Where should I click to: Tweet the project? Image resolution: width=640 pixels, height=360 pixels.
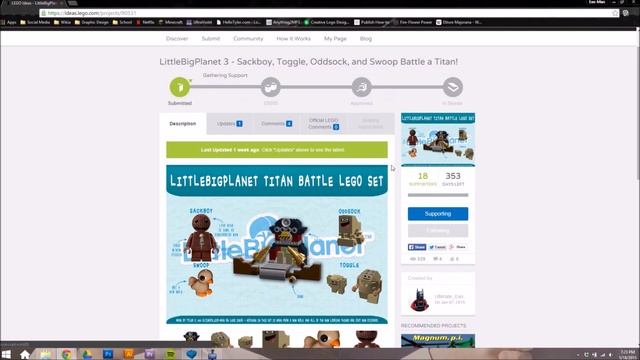[437, 247]
